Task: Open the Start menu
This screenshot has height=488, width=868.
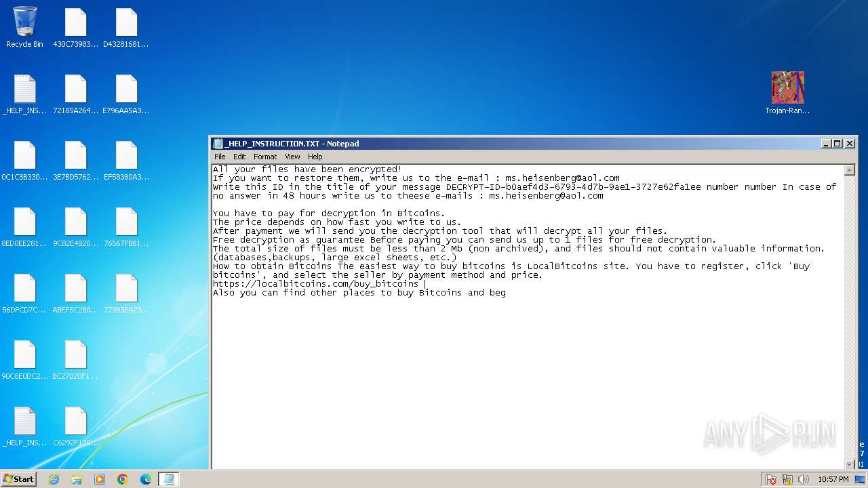Action: coord(18,479)
